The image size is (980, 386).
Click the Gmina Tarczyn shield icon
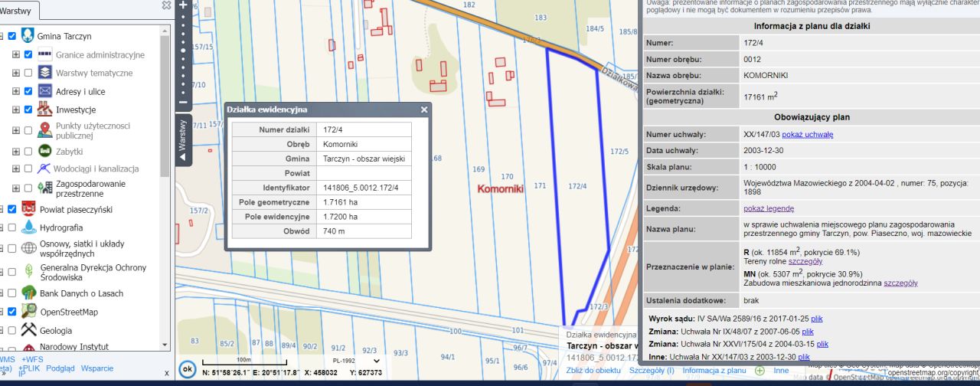point(28,36)
